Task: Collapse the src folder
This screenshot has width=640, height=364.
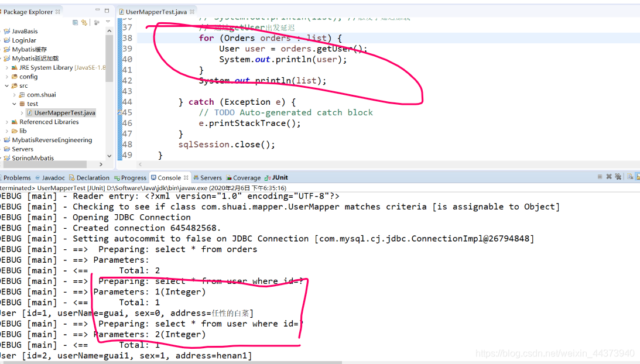Action: [7, 85]
